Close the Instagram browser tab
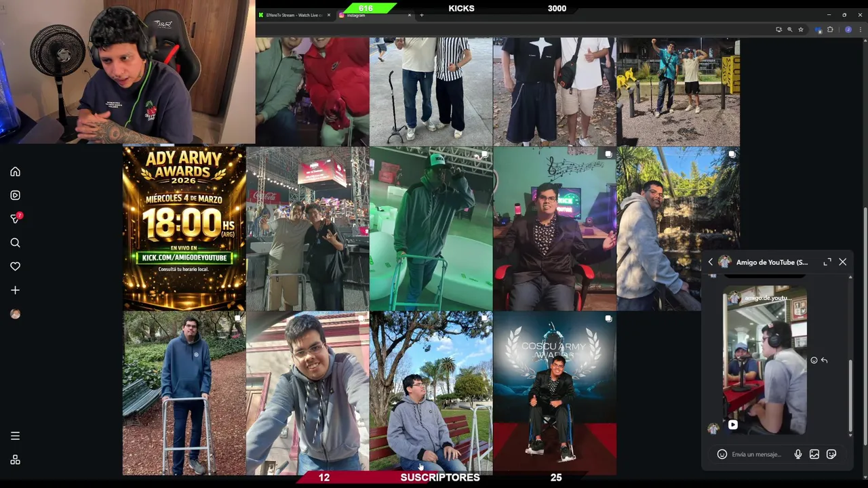Image resolution: width=868 pixels, height=488 pixels. click(409, 15)
